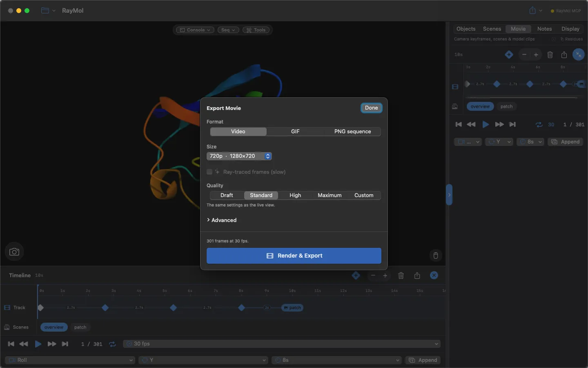Select Draft quality
The height and width of the screenshot is (368, 588).
pos(227,195)
